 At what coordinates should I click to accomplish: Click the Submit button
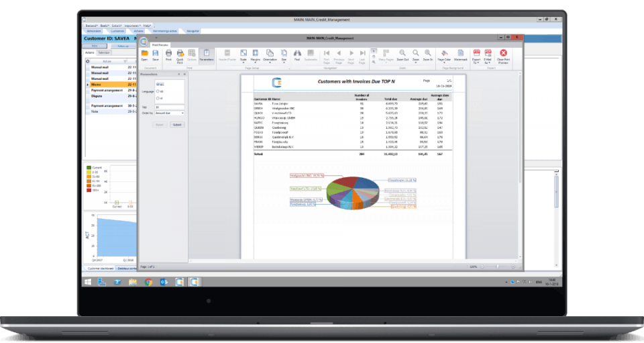(177, 124)
